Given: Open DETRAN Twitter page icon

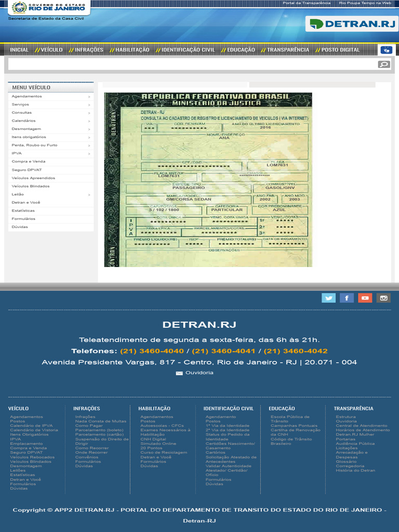Looking at the screenshot, I should pyautogui.click(x=328, y=298).
